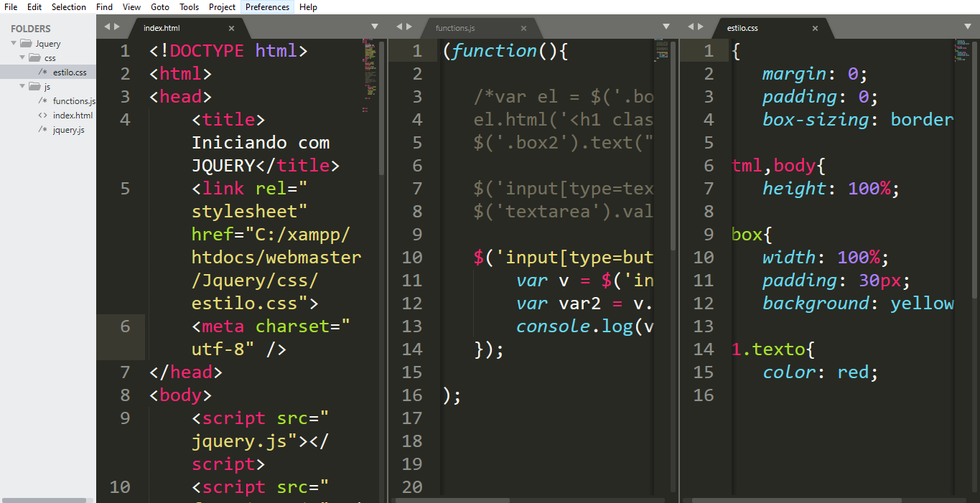
Task: Open the Help menu
Action: pyautogui.click(x=309, y=7)
